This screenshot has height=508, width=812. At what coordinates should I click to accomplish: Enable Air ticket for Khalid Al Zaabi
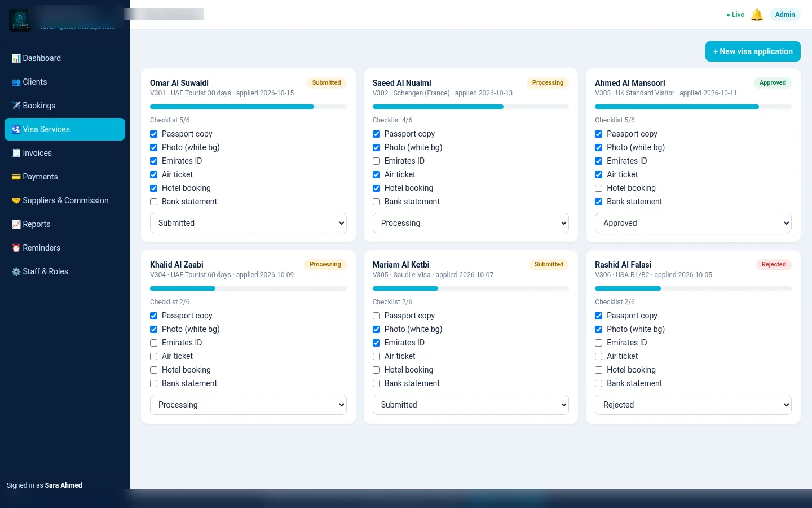tap(153, 356)
